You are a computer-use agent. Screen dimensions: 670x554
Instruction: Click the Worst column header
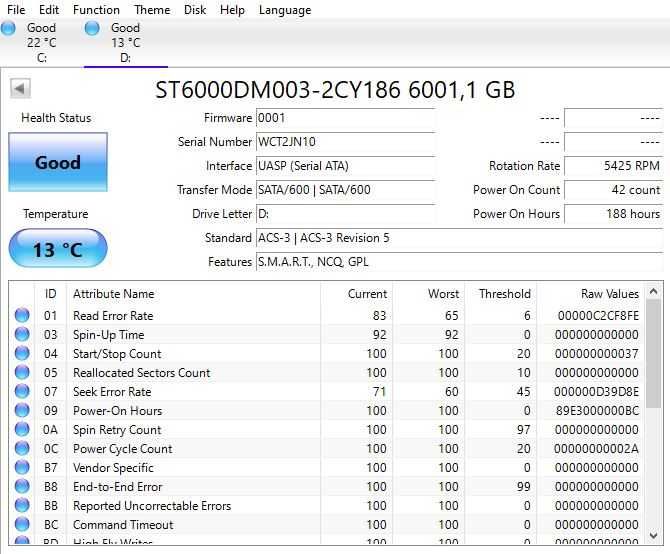pyautogui.click(x=429, y=294)
